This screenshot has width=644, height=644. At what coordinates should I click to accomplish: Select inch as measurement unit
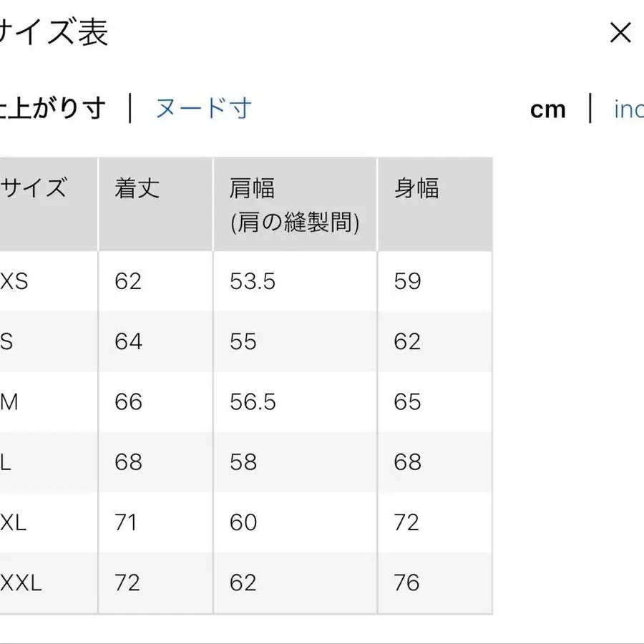(628, 109)
